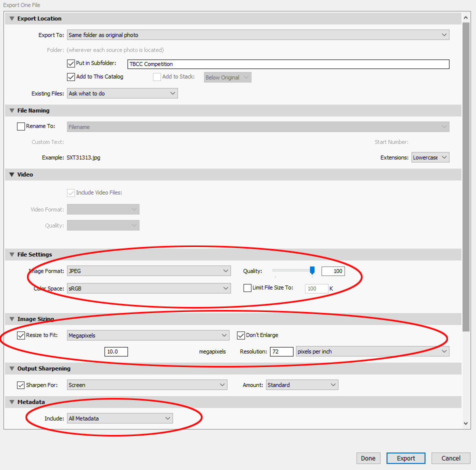Collapse the File Naming section triangle
Screen dimensions: 476x470
click(x=11, y=110)
